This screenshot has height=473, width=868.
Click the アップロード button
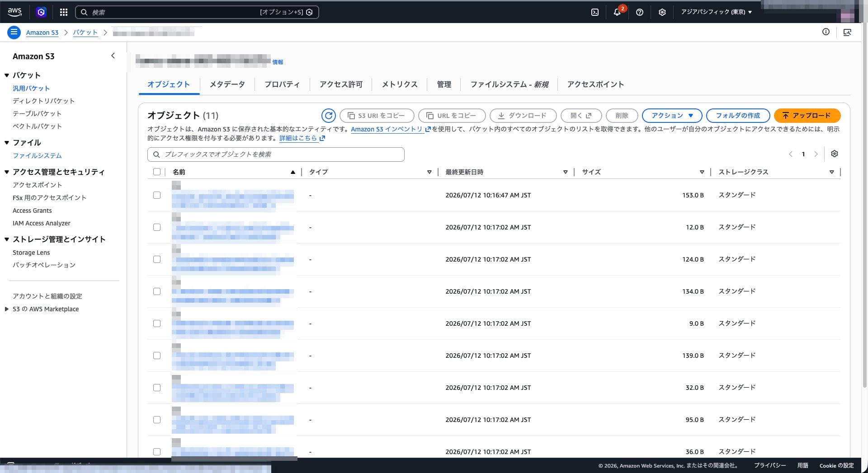807,116
